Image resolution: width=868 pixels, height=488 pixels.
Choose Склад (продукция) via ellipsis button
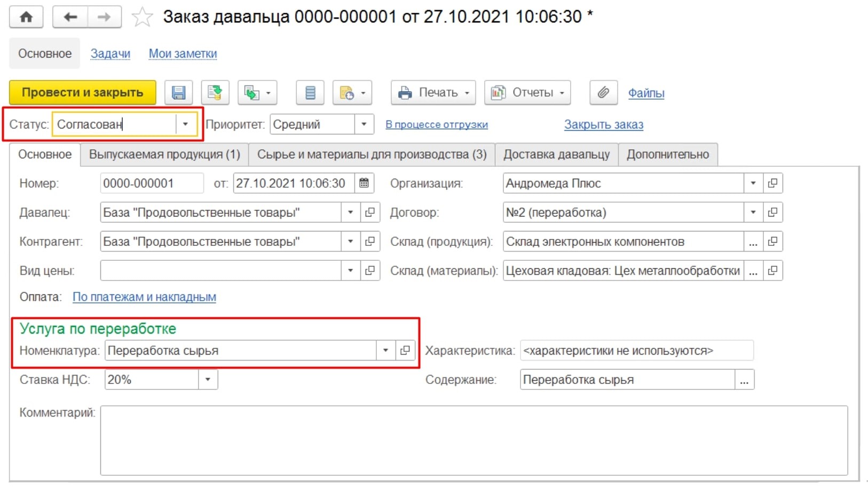click(x=753, y=242)
